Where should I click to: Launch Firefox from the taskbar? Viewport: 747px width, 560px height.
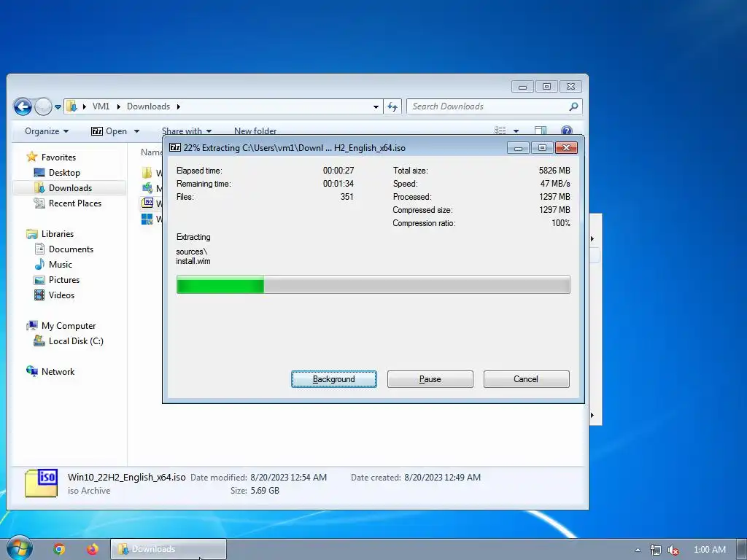click(93, 549)
